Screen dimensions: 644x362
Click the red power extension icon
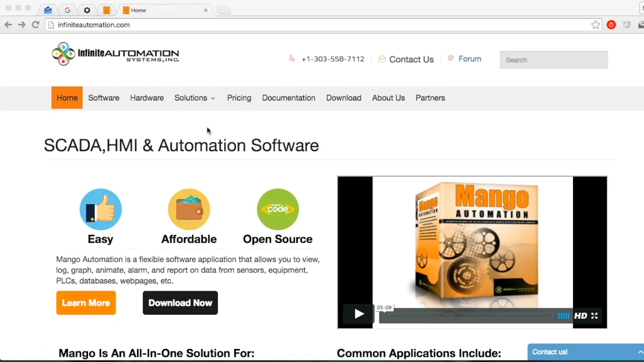coord(611,25)
